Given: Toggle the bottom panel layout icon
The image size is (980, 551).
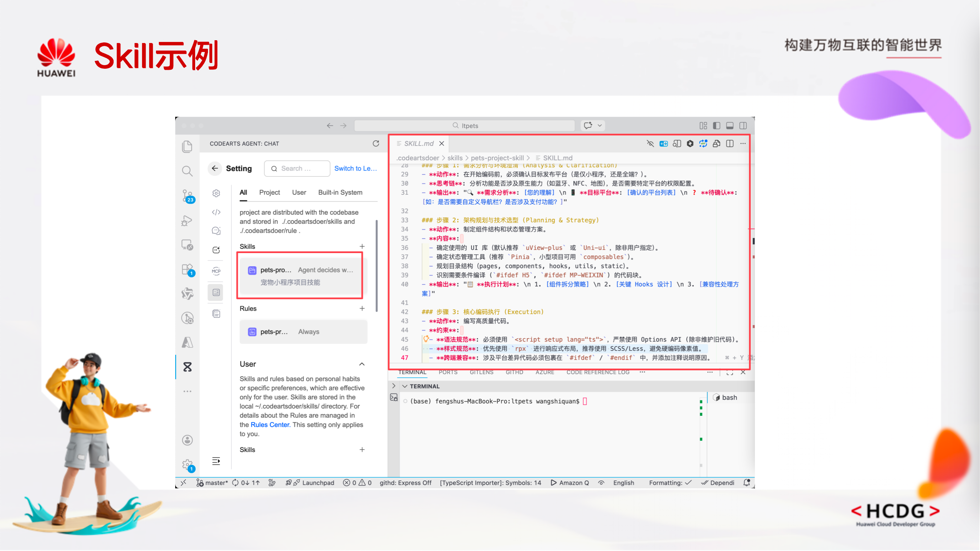Looking at the screenshot, I should click(x=730, y=126).
